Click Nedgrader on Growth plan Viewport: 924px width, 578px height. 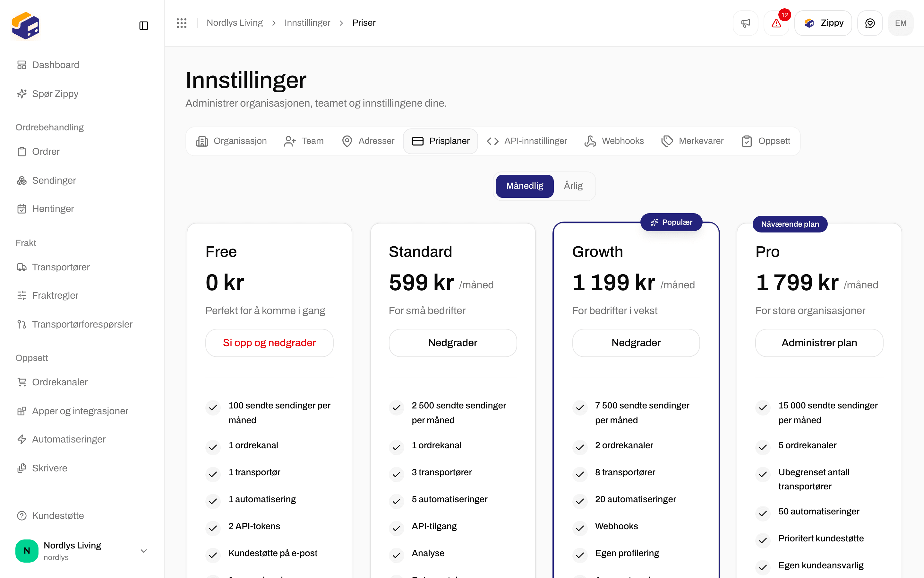(x=636, y=343)
